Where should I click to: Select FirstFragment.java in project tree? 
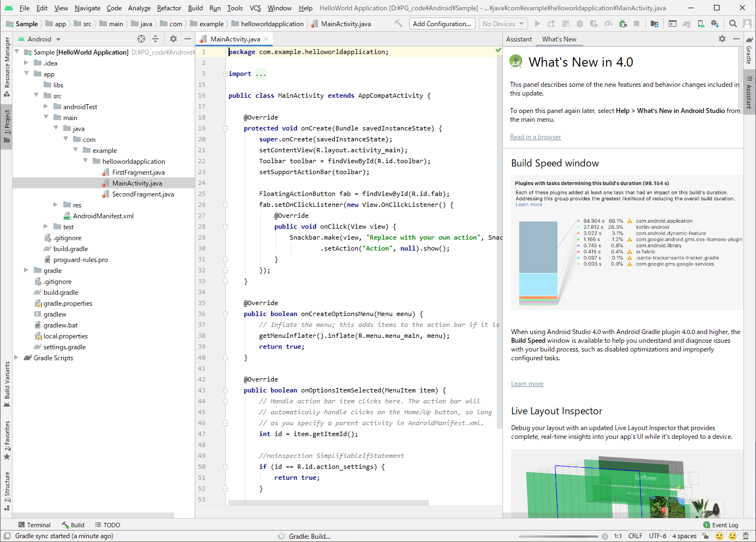click(138, 172)
